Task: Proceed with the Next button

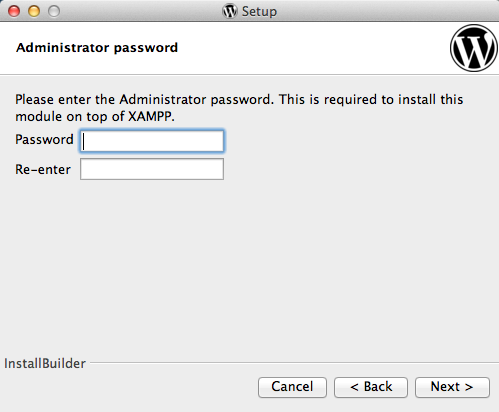Action: 452,387
